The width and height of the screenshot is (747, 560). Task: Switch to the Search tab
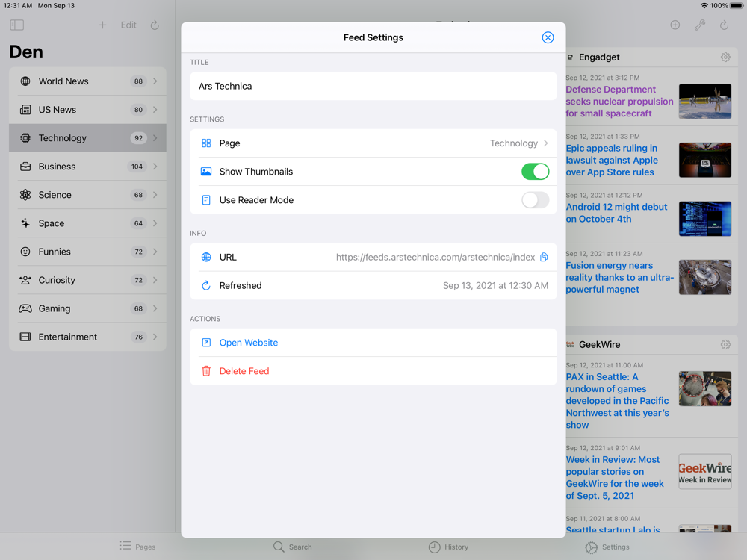click(293, 547)
